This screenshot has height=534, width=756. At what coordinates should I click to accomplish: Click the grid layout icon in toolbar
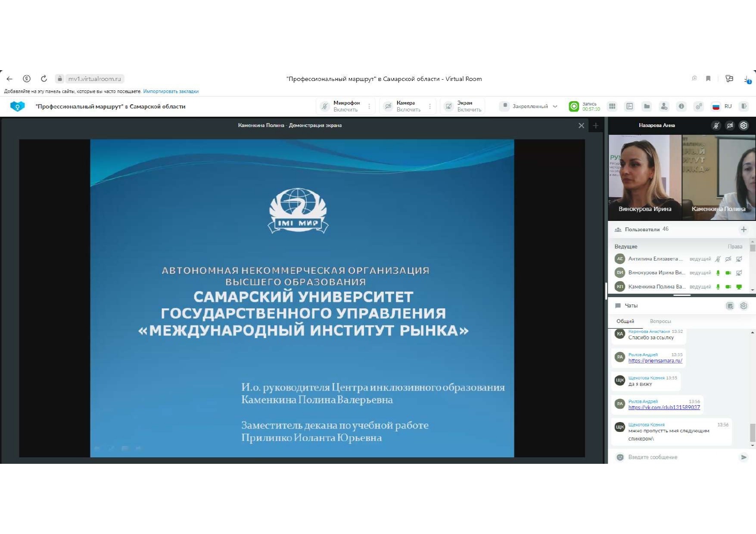tap(612, 106)
